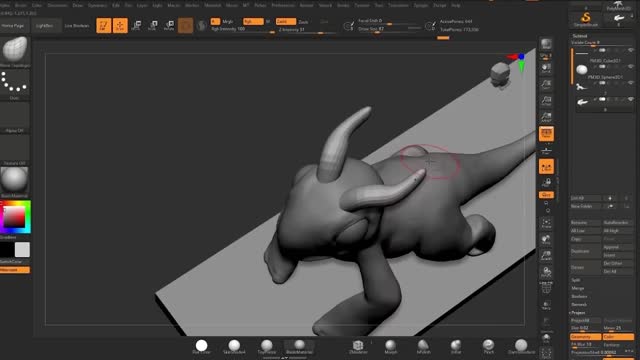The height and width of the screenshot is (360, 640).
Task: Toggle visibility eye of the bottom subtool
Action: [631, 99]
